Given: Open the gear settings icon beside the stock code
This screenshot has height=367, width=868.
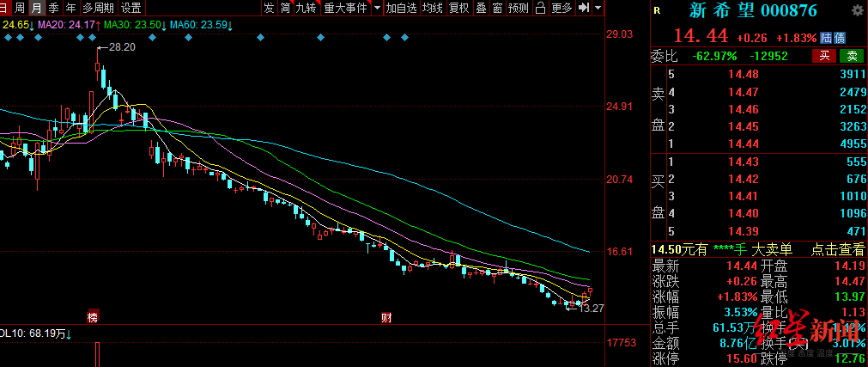Looking at the screenshot, I should [x=858, y=10].
